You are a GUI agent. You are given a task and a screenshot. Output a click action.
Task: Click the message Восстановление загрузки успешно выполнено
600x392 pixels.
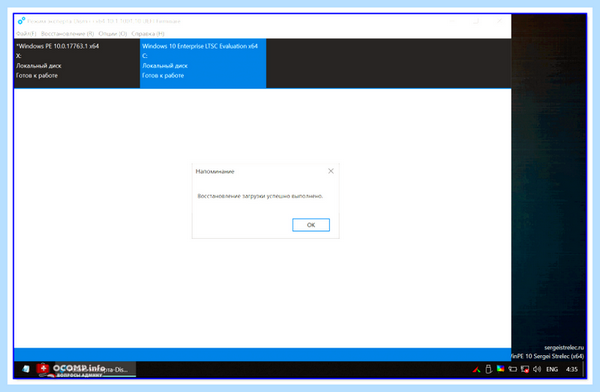pyautogui.click(x=260, y=196)
